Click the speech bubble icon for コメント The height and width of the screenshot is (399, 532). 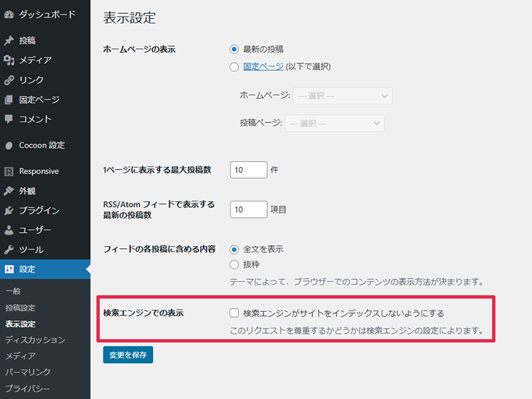[9, 119]
